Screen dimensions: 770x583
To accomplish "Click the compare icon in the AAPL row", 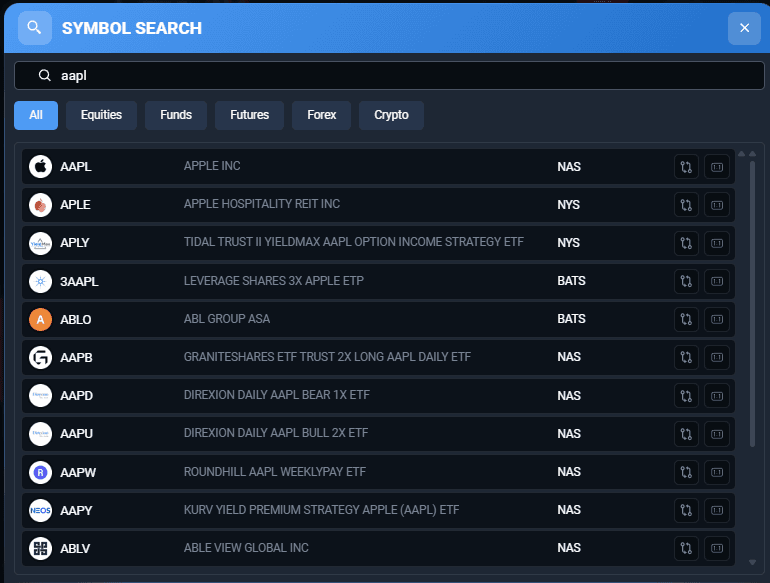I will coord(686,167).
